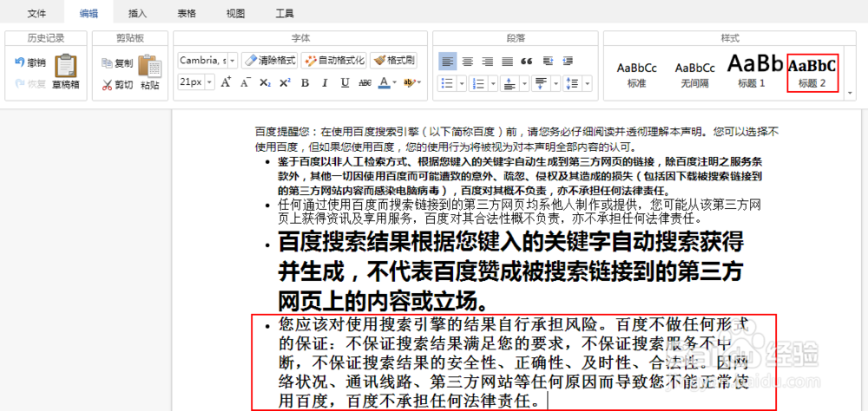Apply the Standard (标准) style
This screenshot has width=868, height=411.
[x=637, y=74]
